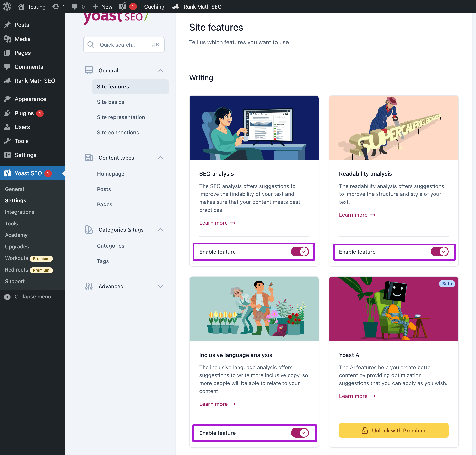Click Unlock with Premium for Yoast AI
Screen dimensions: 476x455
coord(393,430)
